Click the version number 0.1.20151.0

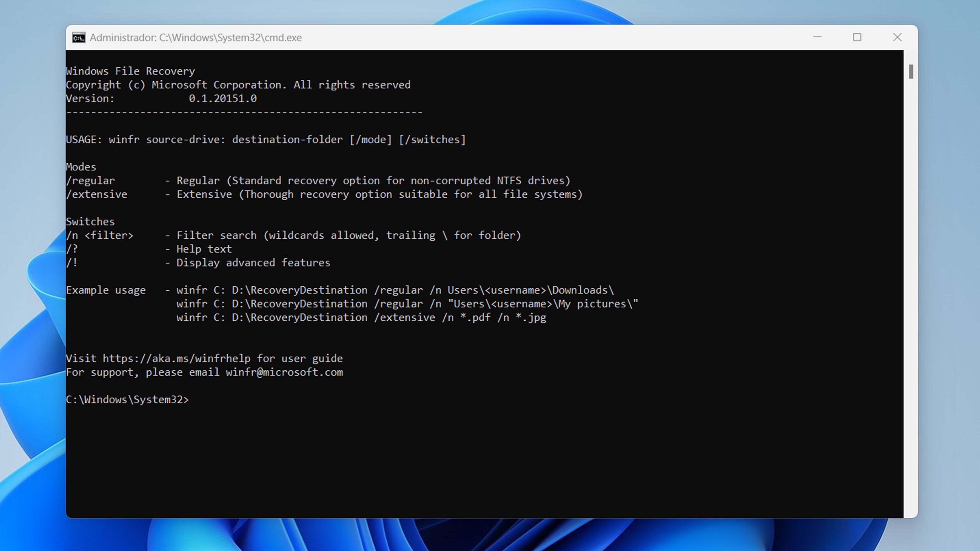click(x=223, y=98)
